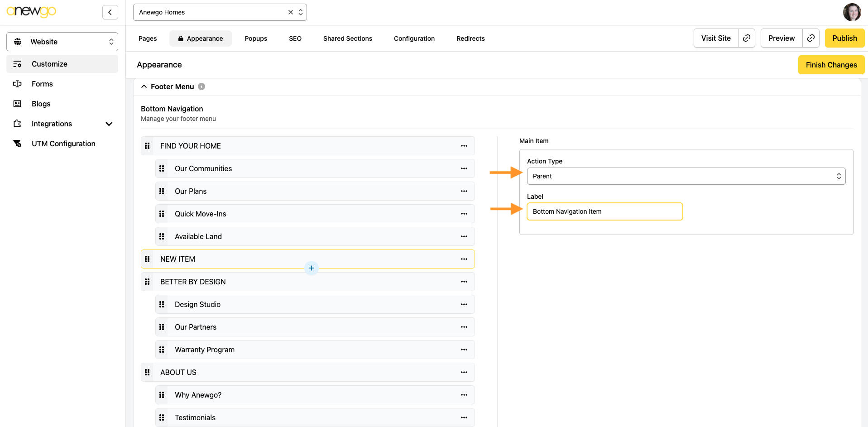Open the options menu for Warranty Program
Screen dimensions: 868x427
coord(464,350)
